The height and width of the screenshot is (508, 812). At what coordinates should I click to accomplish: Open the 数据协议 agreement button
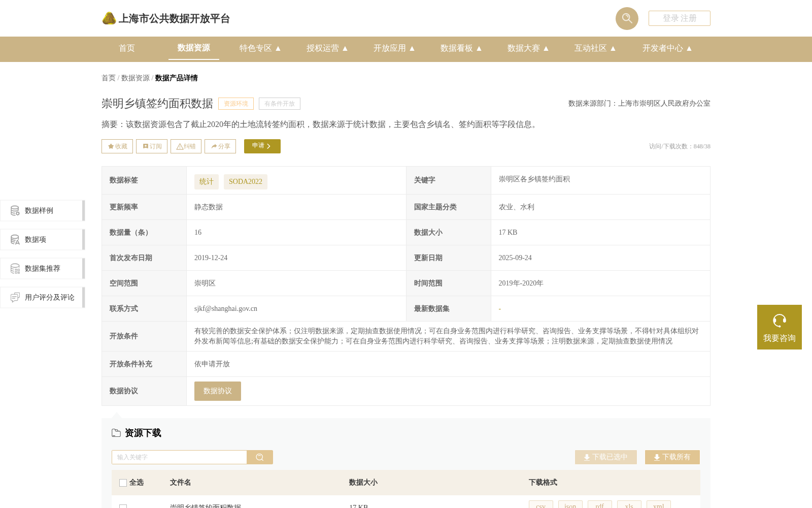click(x=218, y=391)
